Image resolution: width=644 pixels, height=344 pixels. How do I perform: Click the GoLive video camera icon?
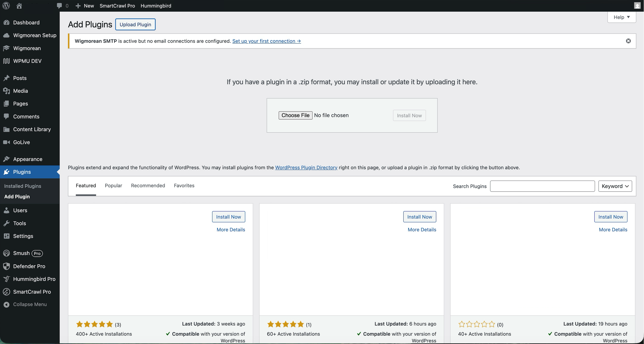[6, 142]
